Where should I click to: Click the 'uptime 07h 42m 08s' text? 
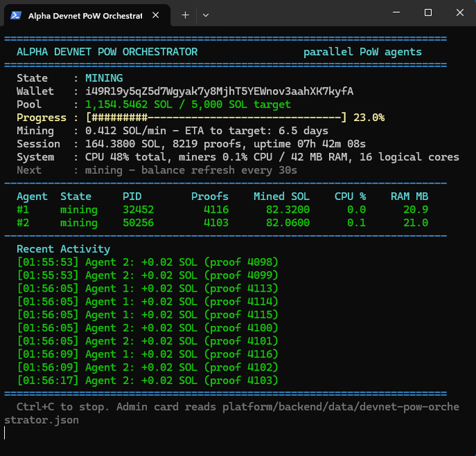tap(309, 144)
